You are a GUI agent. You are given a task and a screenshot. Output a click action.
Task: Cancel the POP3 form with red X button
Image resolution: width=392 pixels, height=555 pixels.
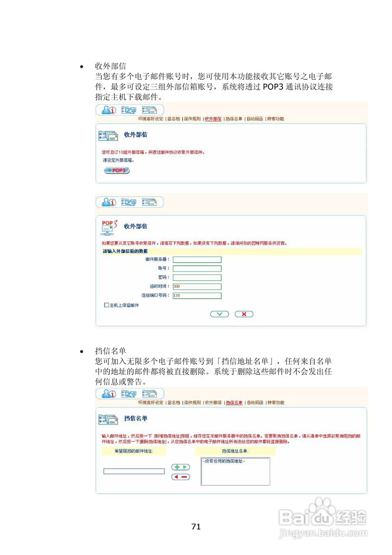click(x=244, y=314)
